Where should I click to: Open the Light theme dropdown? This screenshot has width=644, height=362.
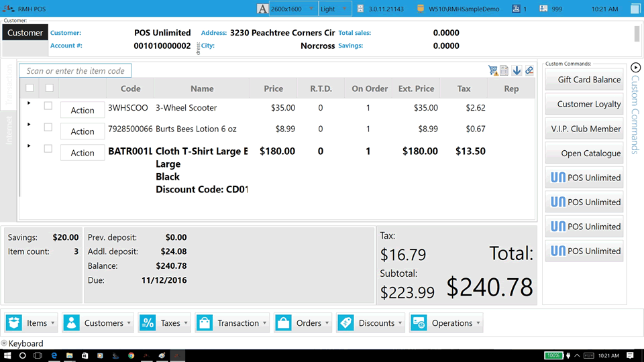[x=335, y=9]
